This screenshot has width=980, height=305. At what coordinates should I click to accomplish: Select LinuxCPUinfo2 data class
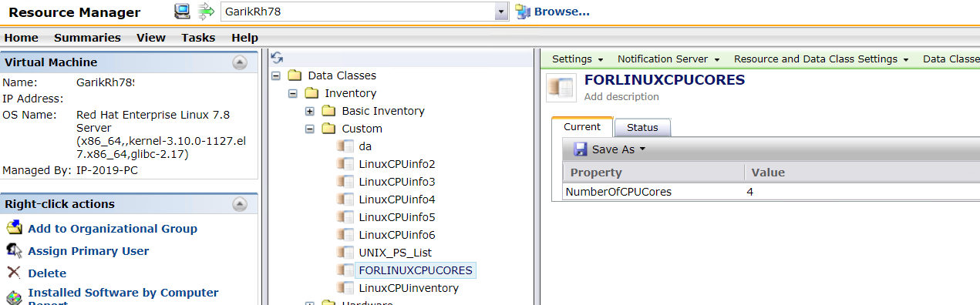[397, 164]
